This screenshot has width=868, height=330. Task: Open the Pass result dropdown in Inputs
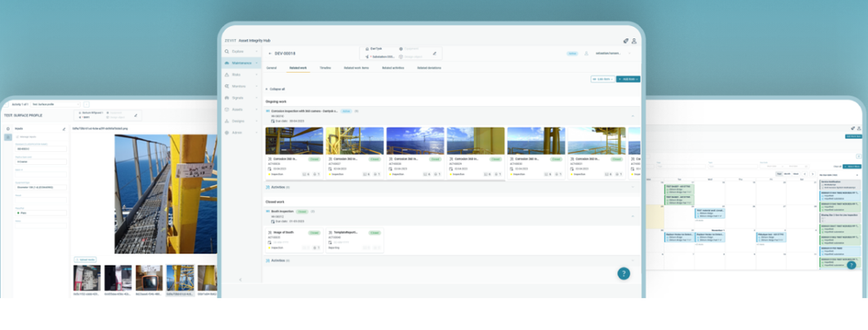41,213
